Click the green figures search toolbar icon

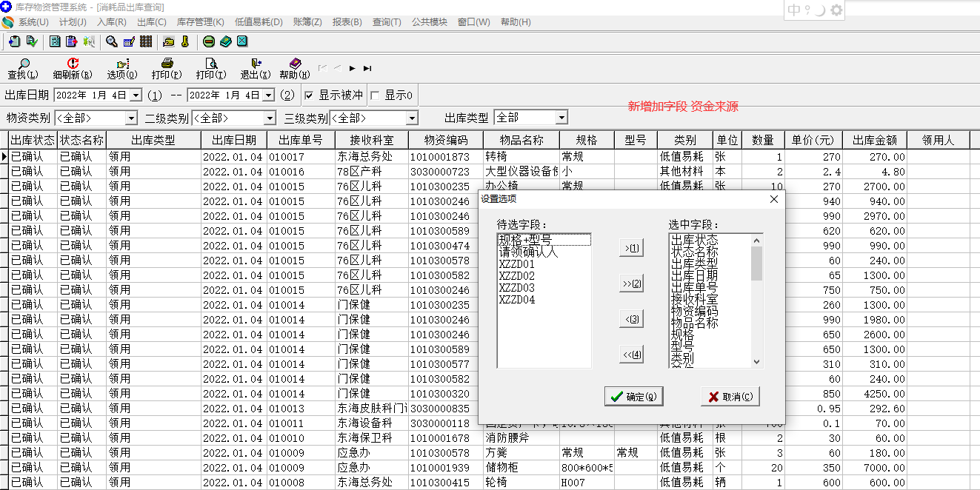coord(89,41)
